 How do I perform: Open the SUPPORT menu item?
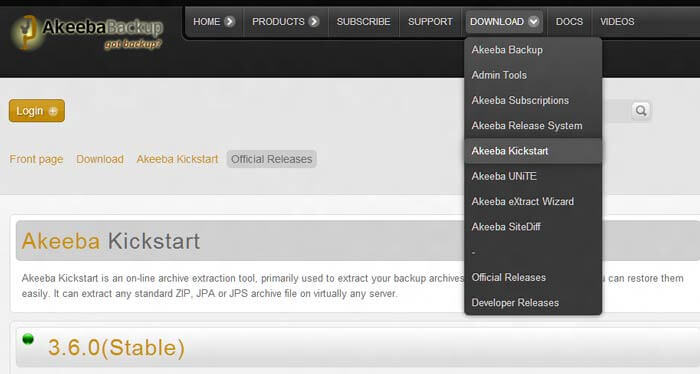(430, 21)
